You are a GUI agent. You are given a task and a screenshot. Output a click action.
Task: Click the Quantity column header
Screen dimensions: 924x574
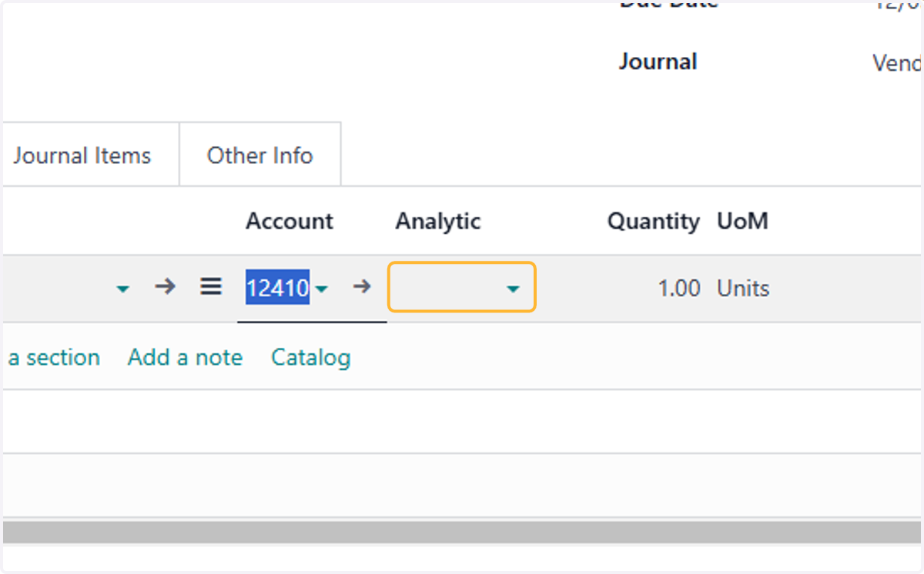654,222
